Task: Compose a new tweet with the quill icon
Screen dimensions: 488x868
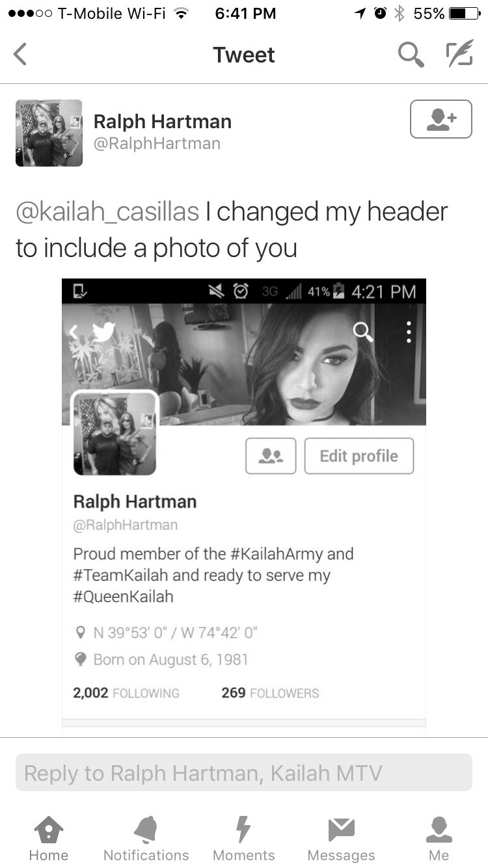Action: click(458, 55)
